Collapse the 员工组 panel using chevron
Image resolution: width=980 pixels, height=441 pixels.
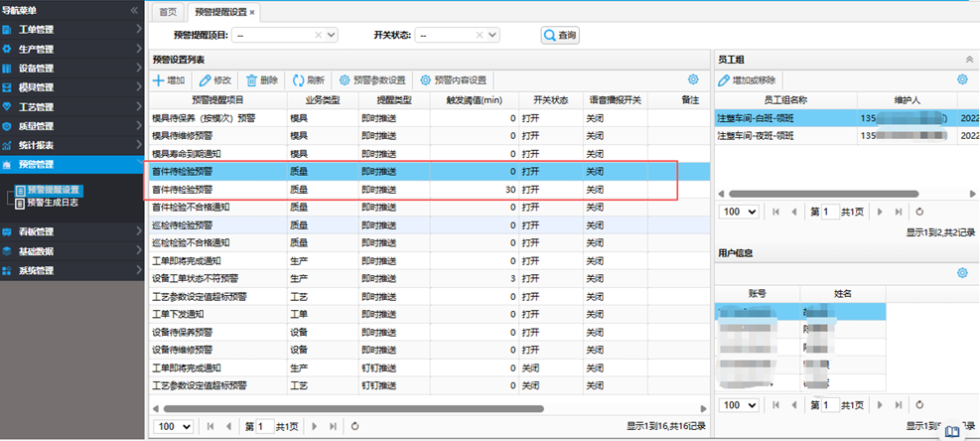(x=969, y=60)
